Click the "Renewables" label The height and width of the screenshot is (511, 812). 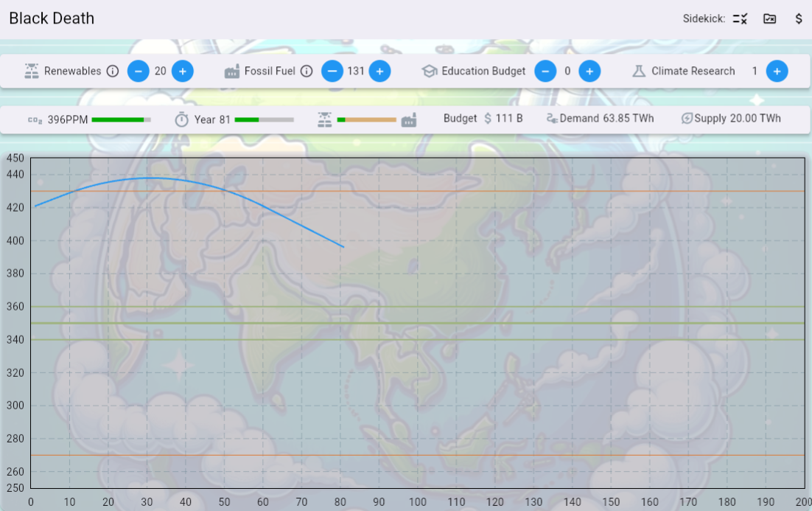coord(72,71)
